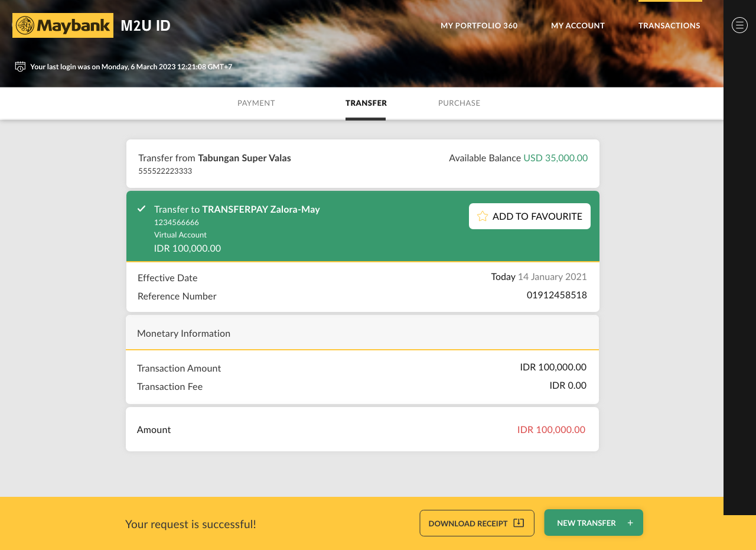This screenshot has height=550, width=756.
Task: Select the Transfer tab
Action: tap(366, 103)
